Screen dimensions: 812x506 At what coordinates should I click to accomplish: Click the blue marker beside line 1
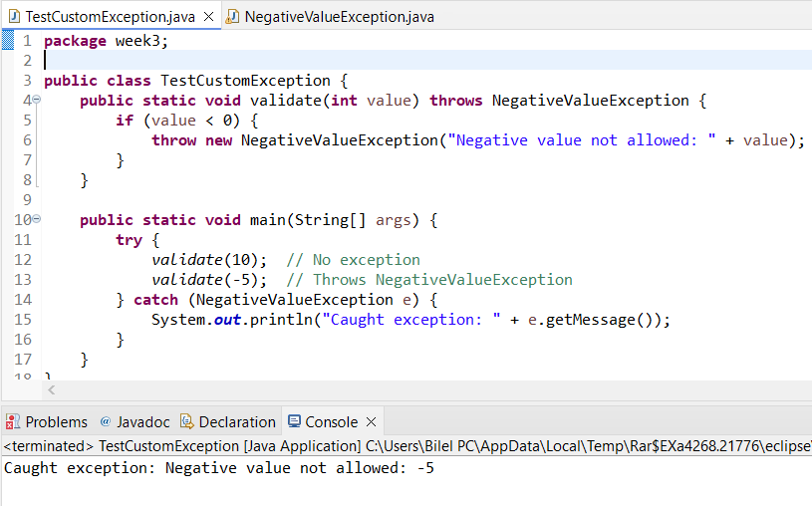click(x=8, y=40)
